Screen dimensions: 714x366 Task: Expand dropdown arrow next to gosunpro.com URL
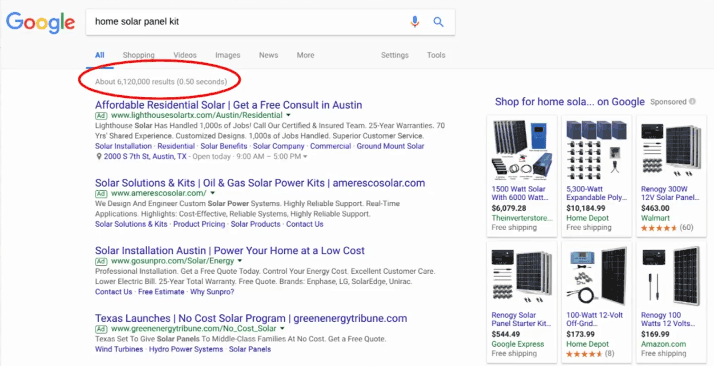click(240, 261)
